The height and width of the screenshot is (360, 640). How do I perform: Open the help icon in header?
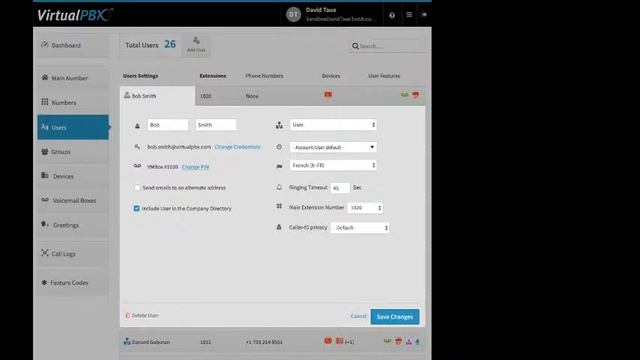click(392, 15)
